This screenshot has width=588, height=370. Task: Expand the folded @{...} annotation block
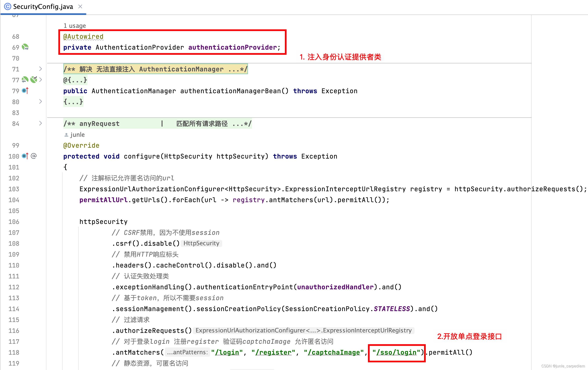pos(75,80)
